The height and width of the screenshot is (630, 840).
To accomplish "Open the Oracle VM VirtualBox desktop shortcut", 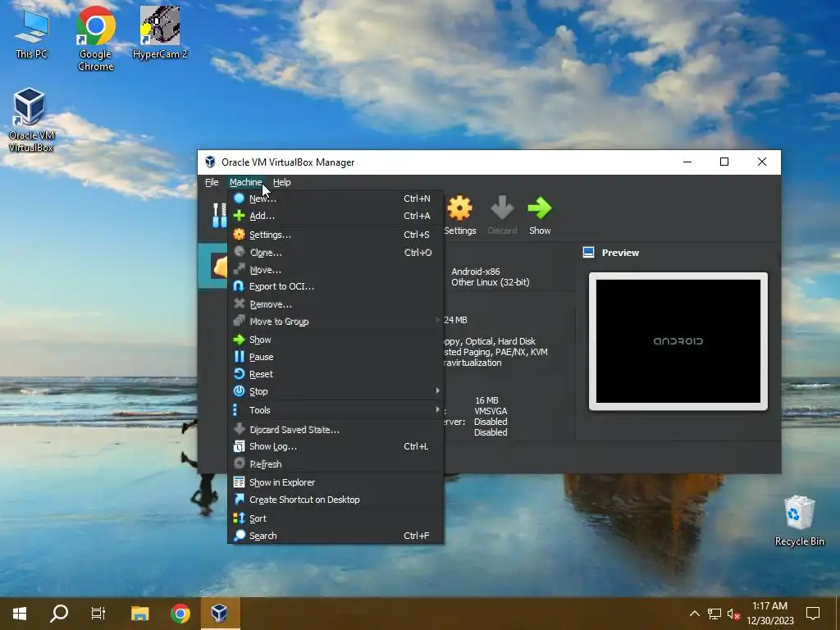I will (30, 120).
